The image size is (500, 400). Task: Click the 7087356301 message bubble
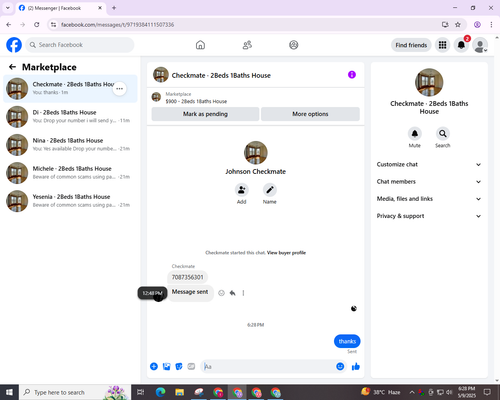click(x=187, y=277)
